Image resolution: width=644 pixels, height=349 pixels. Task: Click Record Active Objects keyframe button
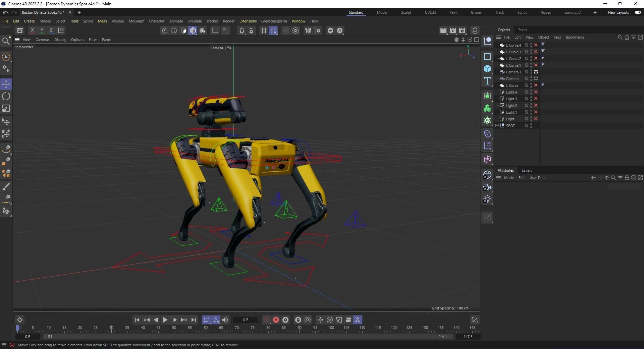pos(267,320)
